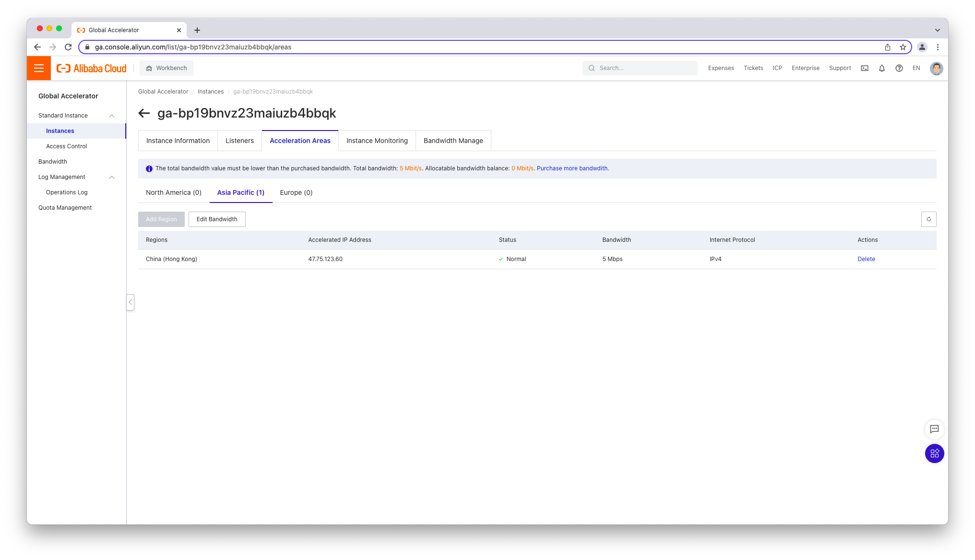Collapse the Log Management menu section

pos(112,177)
